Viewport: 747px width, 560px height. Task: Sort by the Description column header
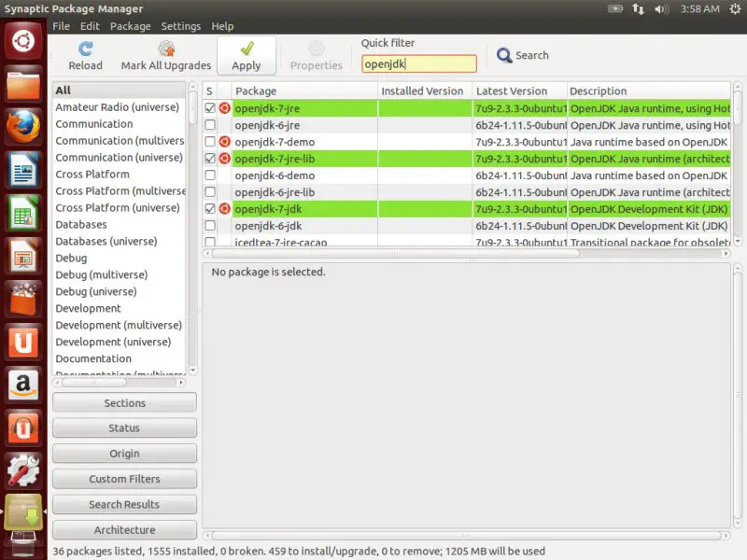click(x=648, y=91)
